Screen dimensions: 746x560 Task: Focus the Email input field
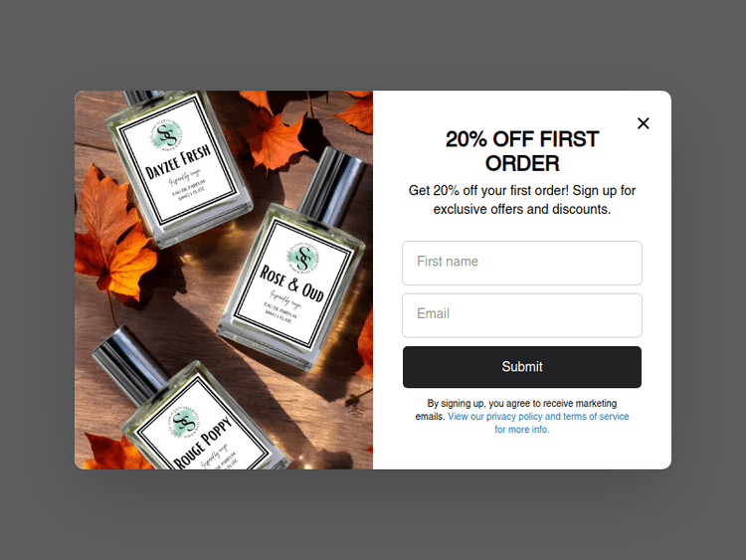coord(522,315)
